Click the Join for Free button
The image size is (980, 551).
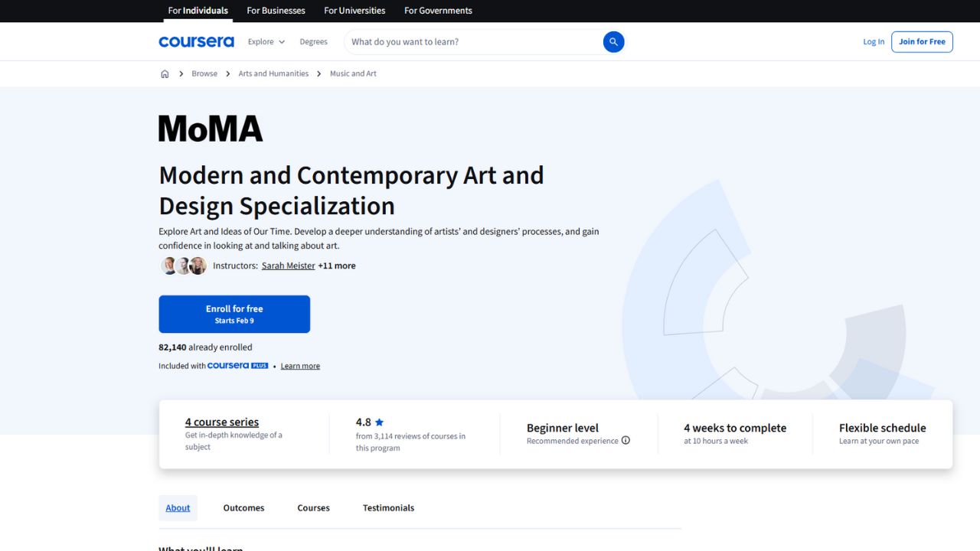[922, 41]
